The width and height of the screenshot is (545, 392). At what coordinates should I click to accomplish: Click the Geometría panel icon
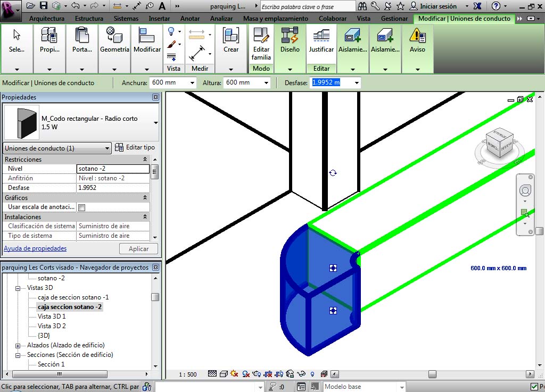(x=114, y=36)
